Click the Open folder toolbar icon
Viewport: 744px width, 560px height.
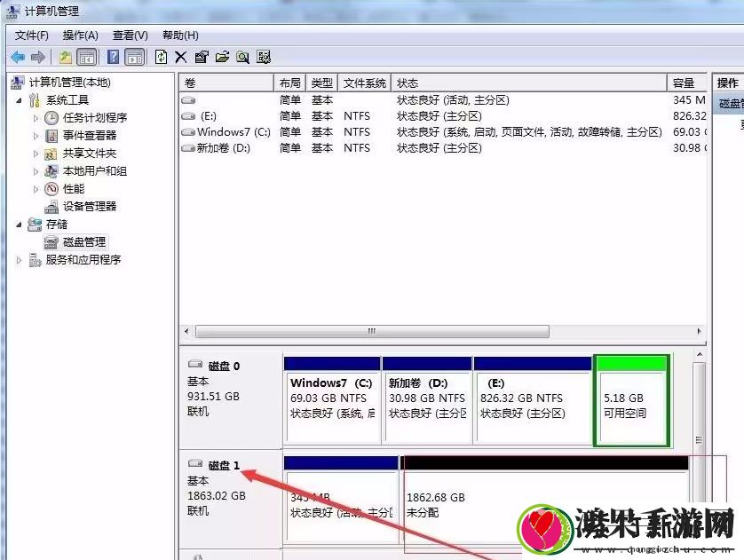click(x=222, y=58)
